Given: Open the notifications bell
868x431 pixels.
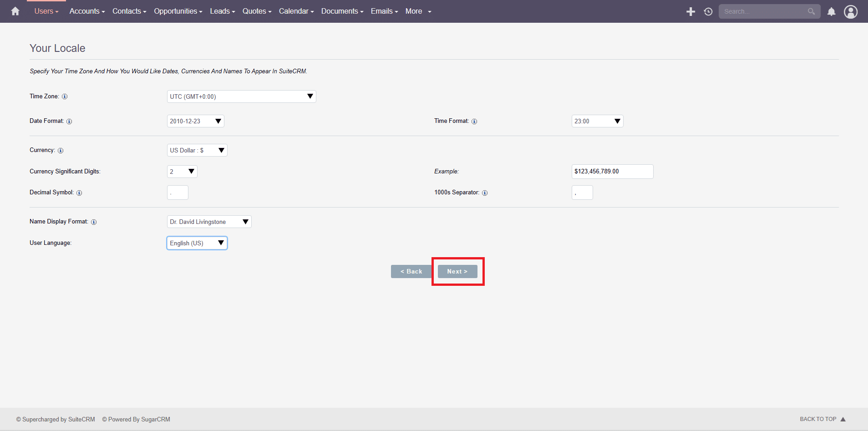Looking at the screenshot, I should (831, 11).
